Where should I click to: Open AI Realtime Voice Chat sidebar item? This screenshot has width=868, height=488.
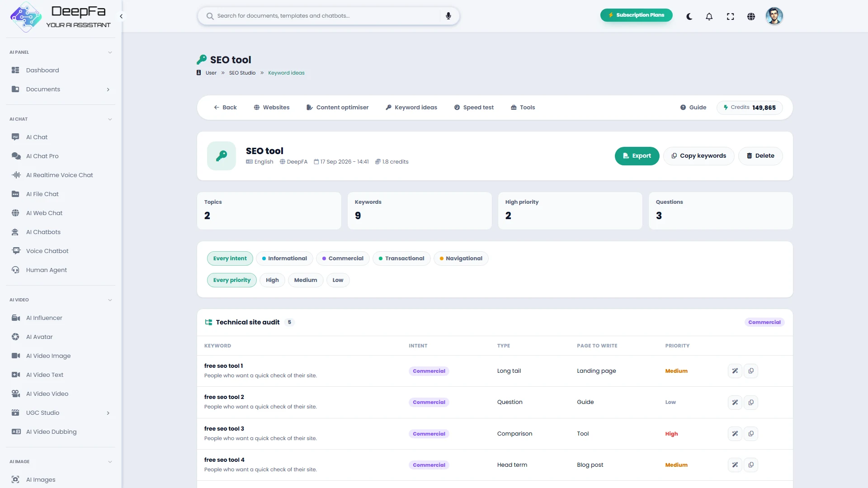tap(61, 175)
